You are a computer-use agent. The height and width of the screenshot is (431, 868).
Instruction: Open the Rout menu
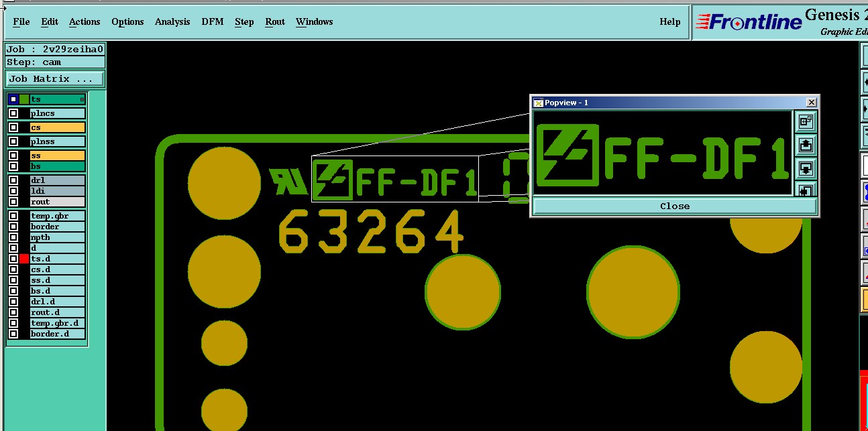(x=275, y=22)
